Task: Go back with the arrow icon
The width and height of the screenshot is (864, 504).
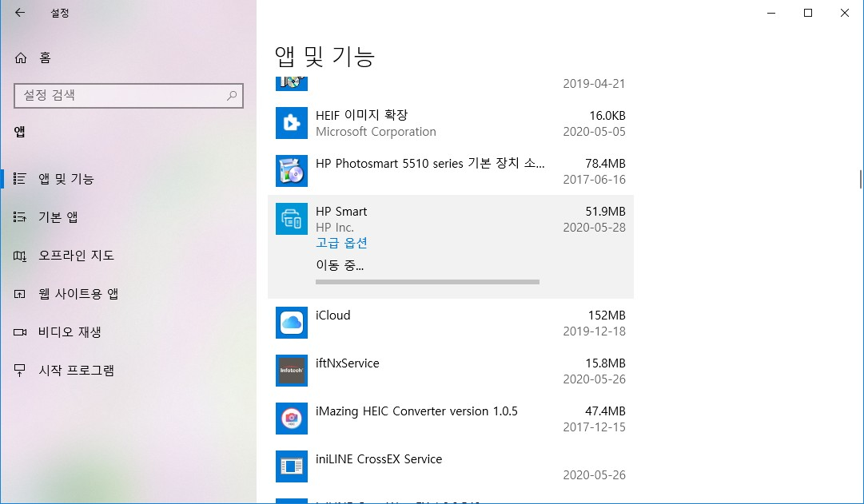Action: pos(20,13)
